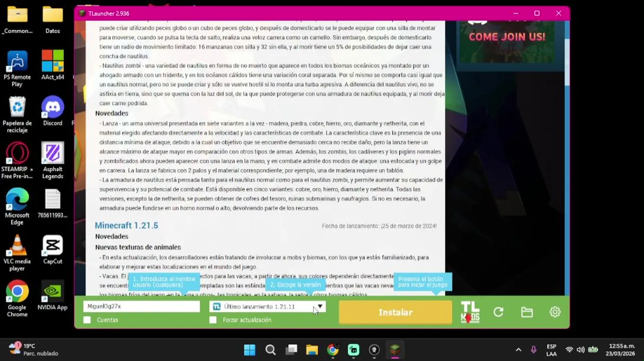Viewport: 644px width, 361px height.
Task: Open NVIDIA App desktop shortcut
Action: click(53, 295)
